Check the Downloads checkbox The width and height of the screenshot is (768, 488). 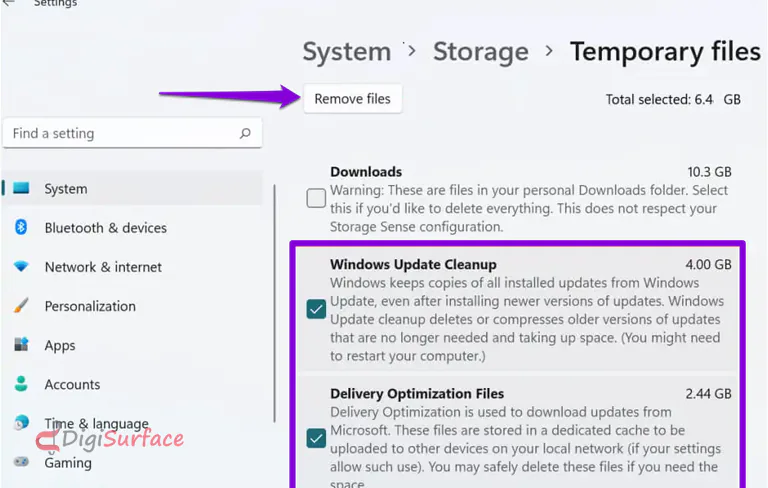[x=316, y=198]
